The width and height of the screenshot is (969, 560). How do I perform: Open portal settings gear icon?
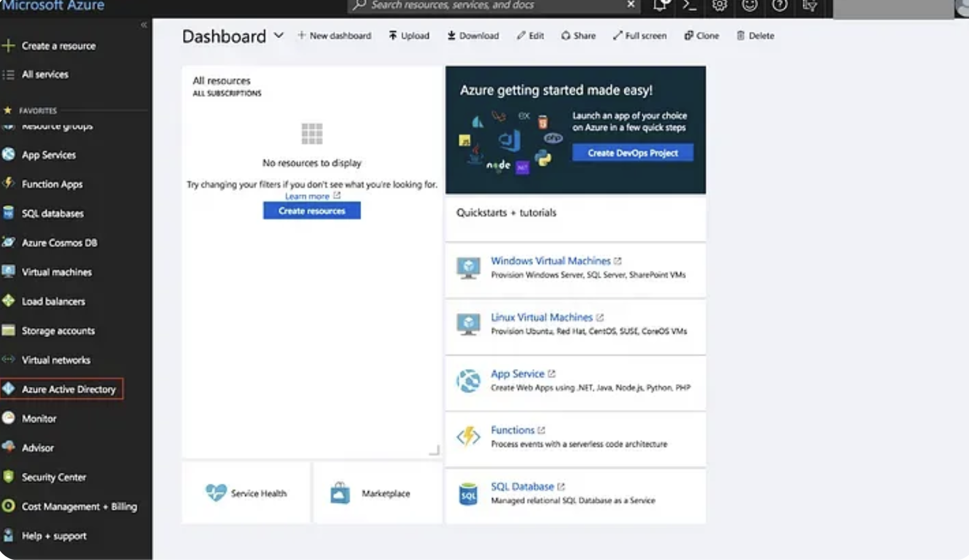pos(720,6)
